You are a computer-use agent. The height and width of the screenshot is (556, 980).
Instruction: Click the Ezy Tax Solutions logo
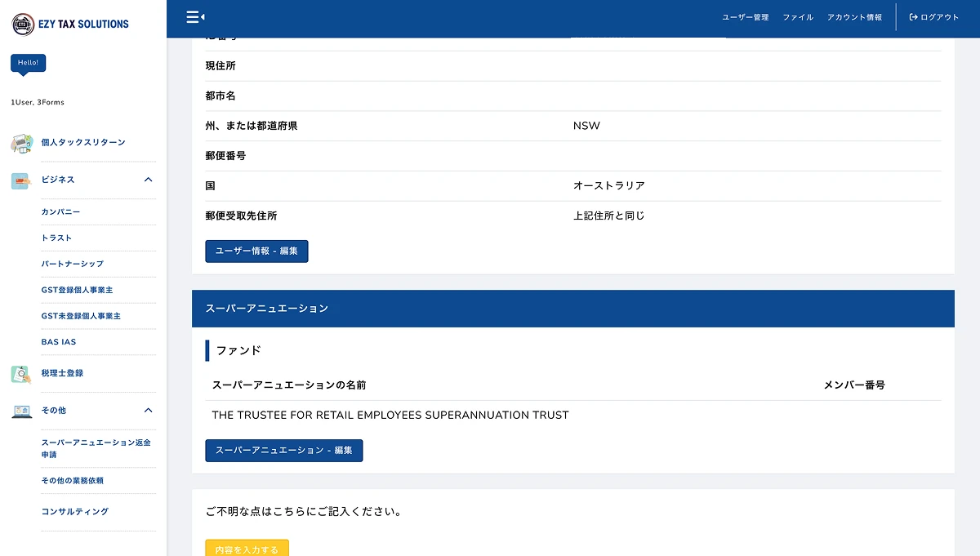[70, 24]
